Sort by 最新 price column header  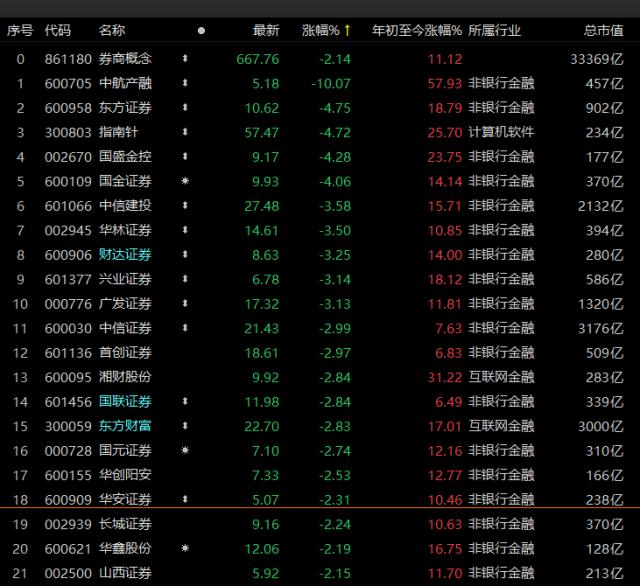(x=266, y=30)
